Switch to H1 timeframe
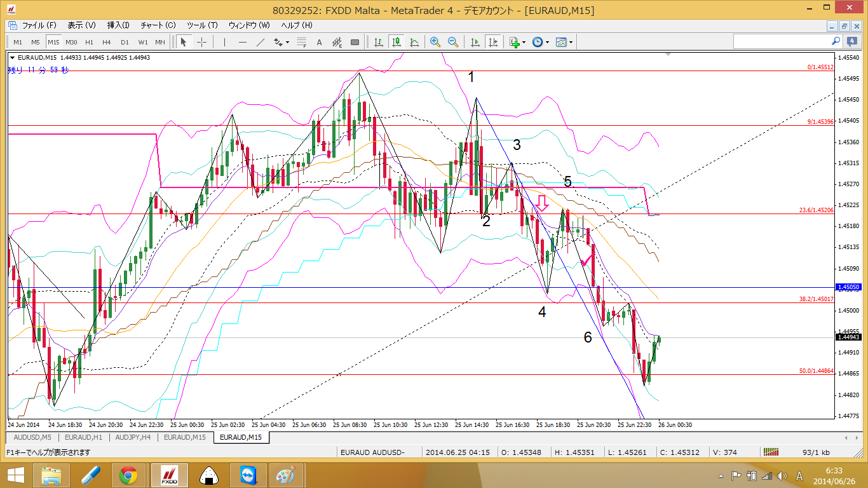Screen dimensions: 868x488 click(89, 42)
